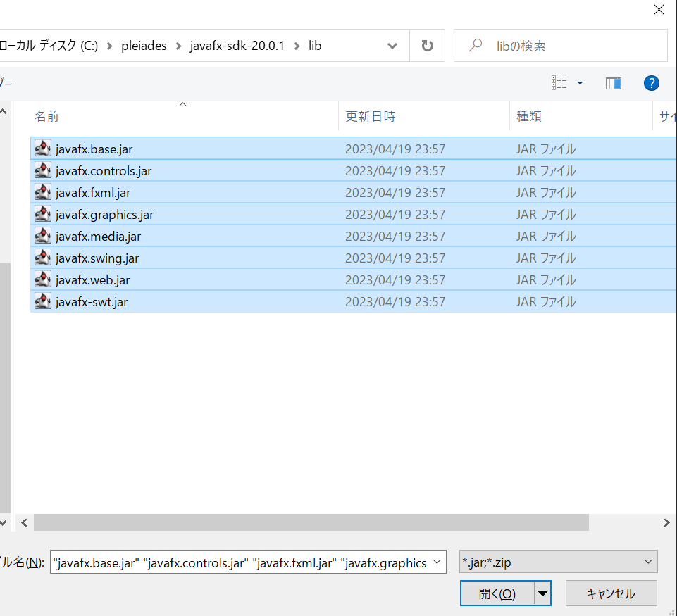This screenshot has width=677, height=616.
Task: Click the JAR icon beside javafx.fxml.jar
Action: (42, 192)
